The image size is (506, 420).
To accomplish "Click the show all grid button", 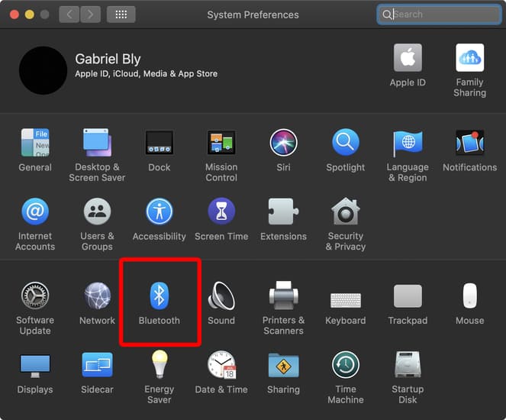I will [x=121, y=15].
